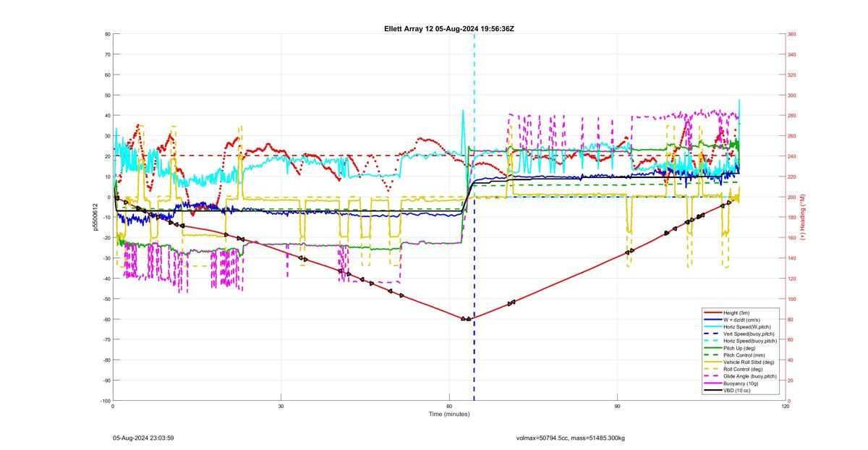Click the left y-axis tick label "80"
Viewport: 868px width, 450px height.
pos(107,34)
